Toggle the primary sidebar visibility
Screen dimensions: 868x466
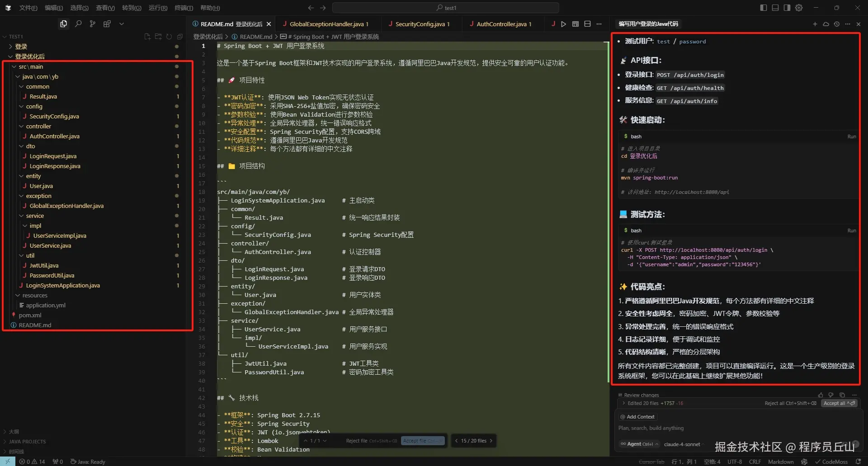764,8
